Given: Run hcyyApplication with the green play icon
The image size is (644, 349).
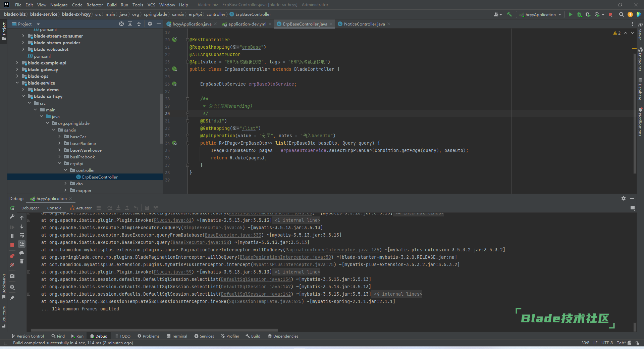Looking at the screenshot, I should click(x=571, y=14).
